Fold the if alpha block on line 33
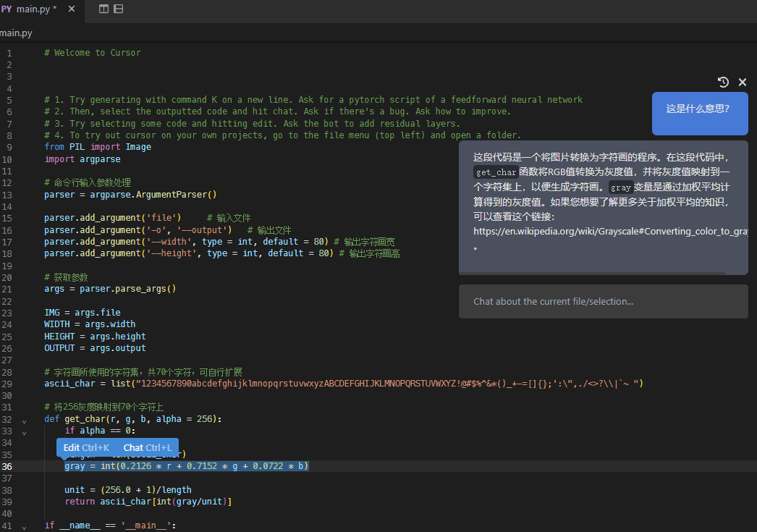This screenshot has width=757, height=532. pyautogui.click(x=24, y=432)
